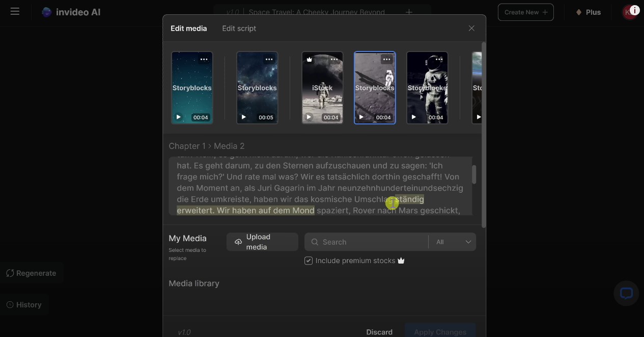Select the iStock astronaut thumbnail
644x337 pixels.
322,88
